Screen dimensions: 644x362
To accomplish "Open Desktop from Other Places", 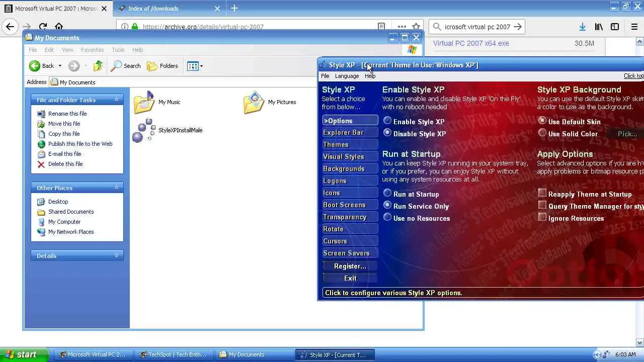I will (x=58, y=202).
